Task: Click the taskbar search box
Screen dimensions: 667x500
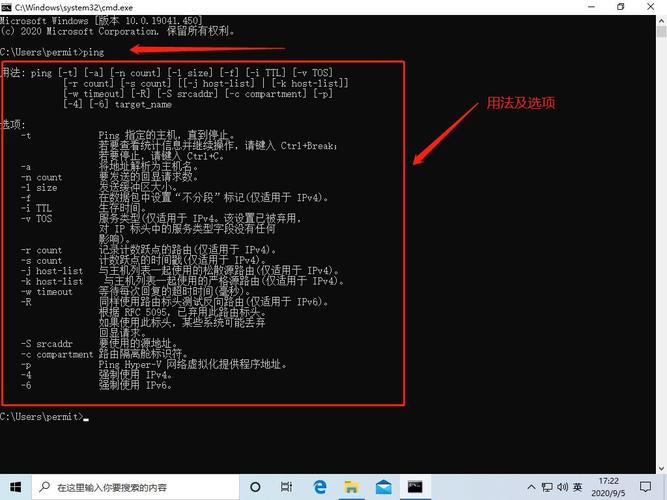Action: 135,487
